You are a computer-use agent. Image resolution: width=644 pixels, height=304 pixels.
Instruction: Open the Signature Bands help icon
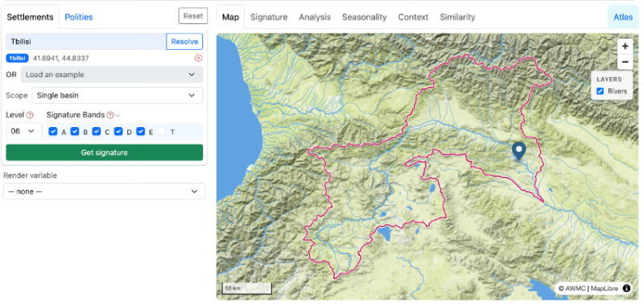(x=109, y=115)
